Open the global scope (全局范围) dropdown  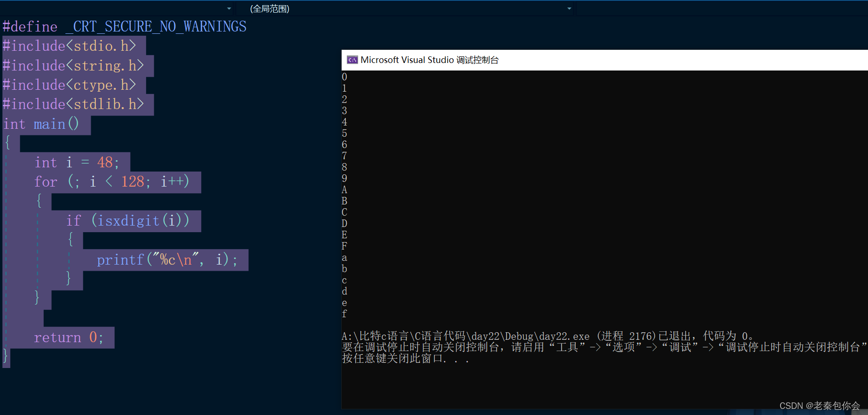point(410,8)
